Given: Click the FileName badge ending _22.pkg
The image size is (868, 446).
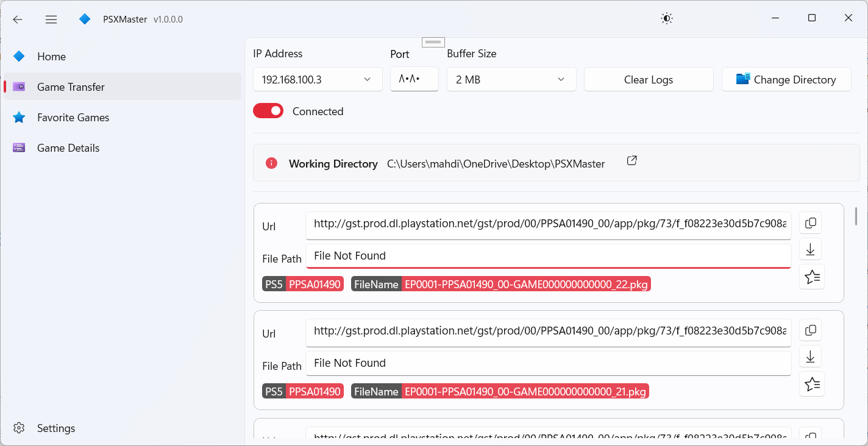Looking at the screenshot, I should pyautogui.click(x=501, y=284).
